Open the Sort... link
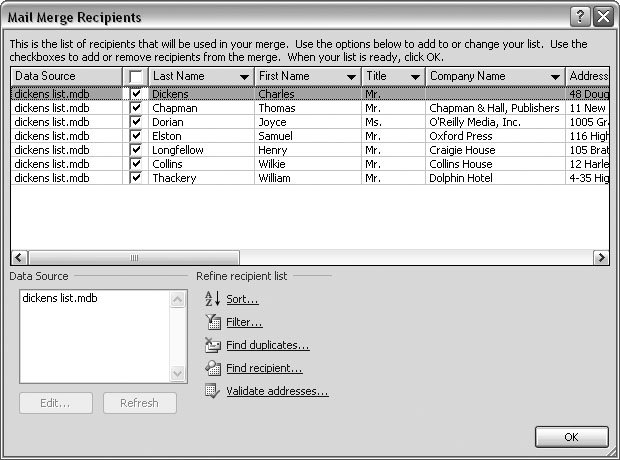 [242, 299]
